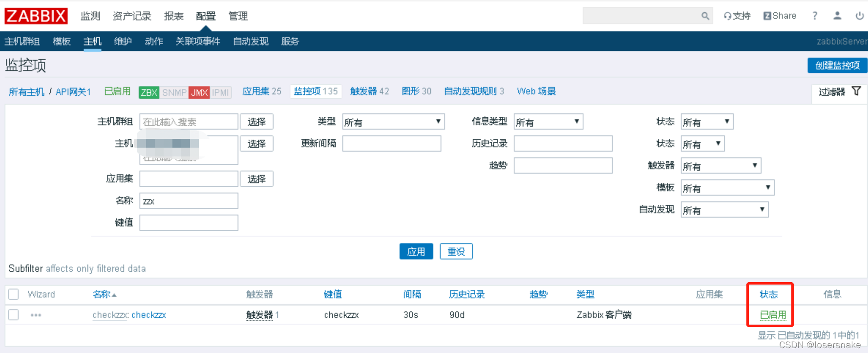This screenshot has height=353, width=868.
Task: Click the 创建监控项 button
Action: point(837,66)
